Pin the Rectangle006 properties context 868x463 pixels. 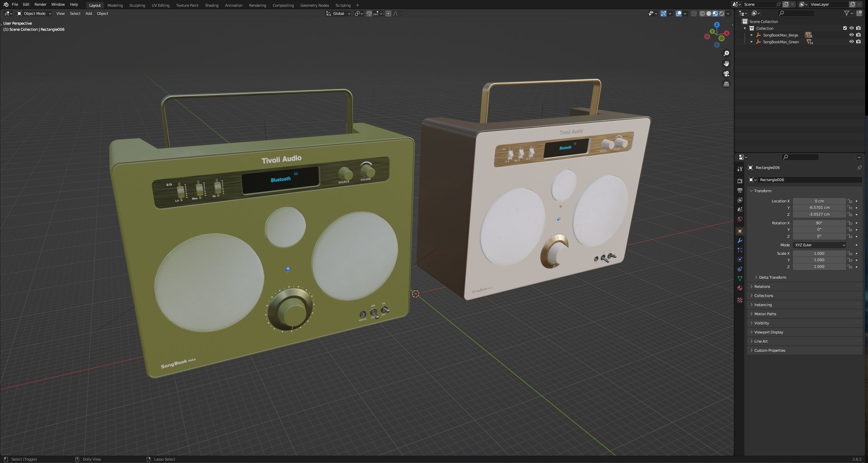point(859,168)
